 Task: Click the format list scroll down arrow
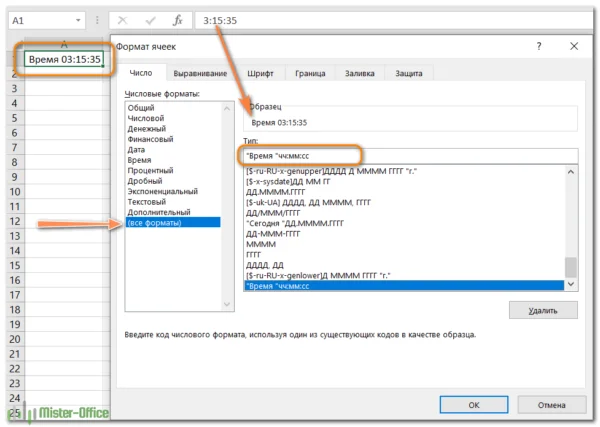point(571,284)
